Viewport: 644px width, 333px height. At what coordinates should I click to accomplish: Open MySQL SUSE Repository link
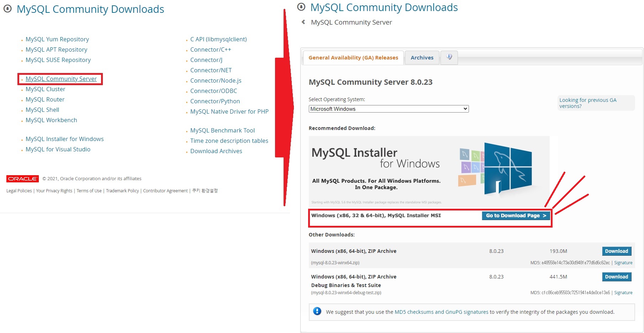(x=58, y=60)
